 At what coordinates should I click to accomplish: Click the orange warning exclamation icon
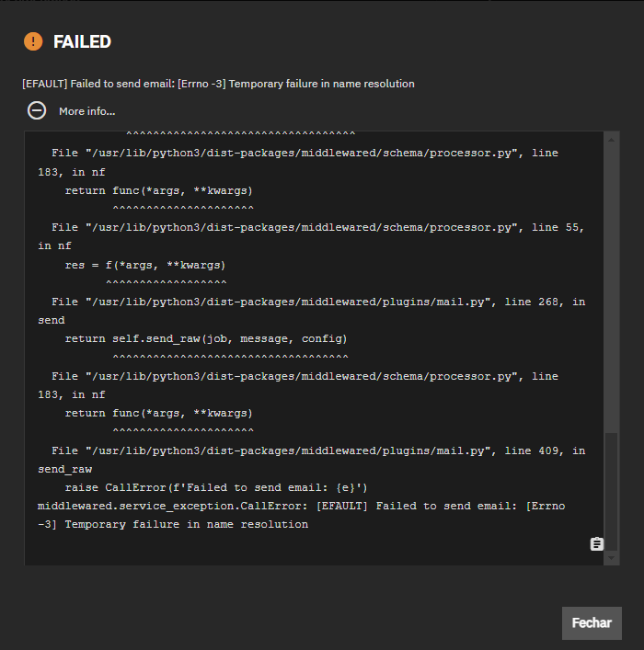tap(33, 41)
